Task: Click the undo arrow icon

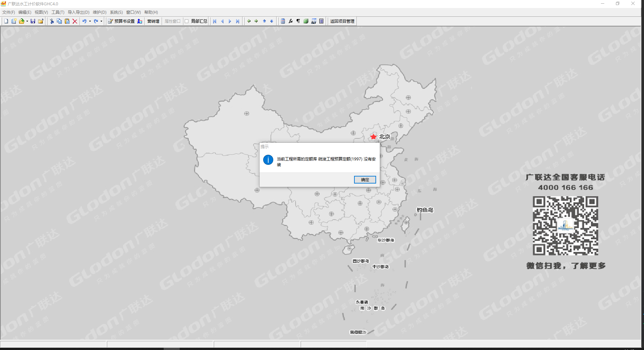Action: click(85, 21)
